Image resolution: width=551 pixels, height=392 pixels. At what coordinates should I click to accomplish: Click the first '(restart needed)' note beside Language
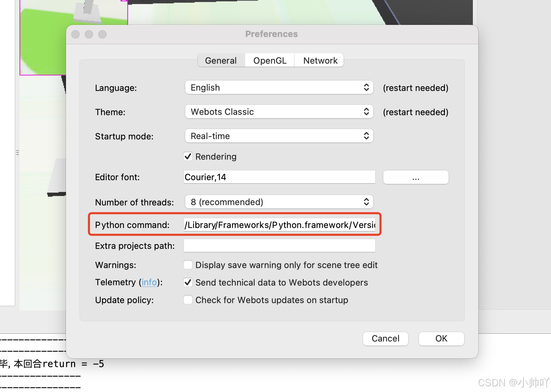point(416,88)
